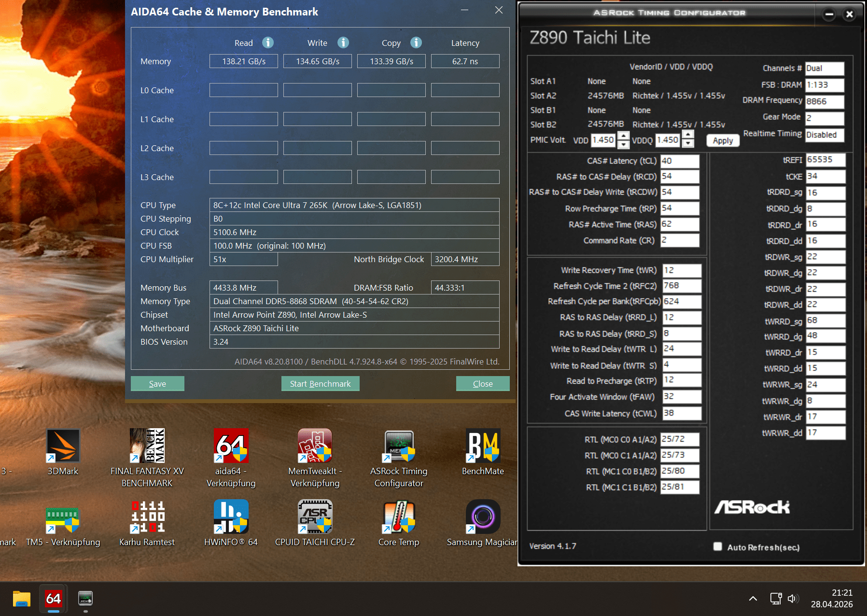Click the VDDQ voltage input field
The height and width of the screenshot is (616, 867).
pos(669,140)
